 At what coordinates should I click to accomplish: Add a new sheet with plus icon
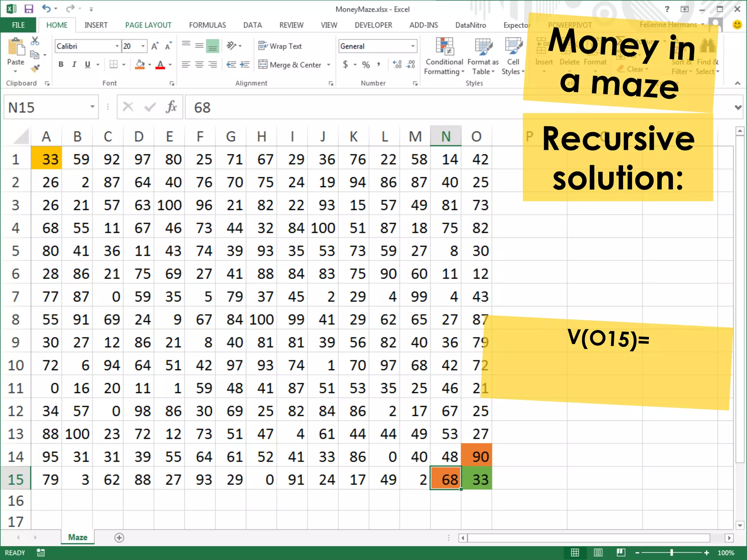point(119,537)
